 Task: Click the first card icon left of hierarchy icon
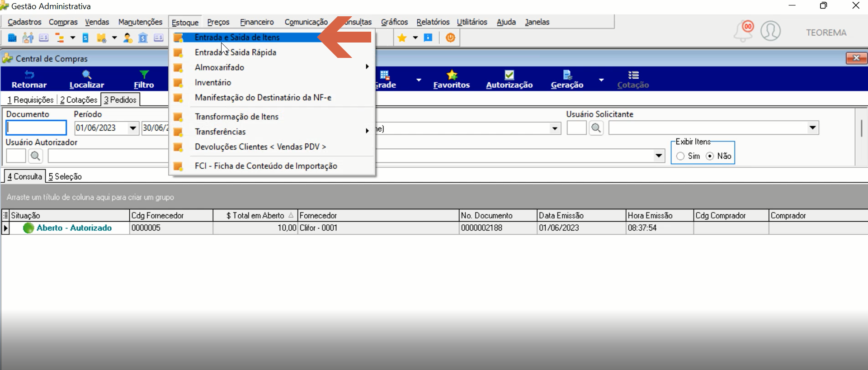pos(43,38)
